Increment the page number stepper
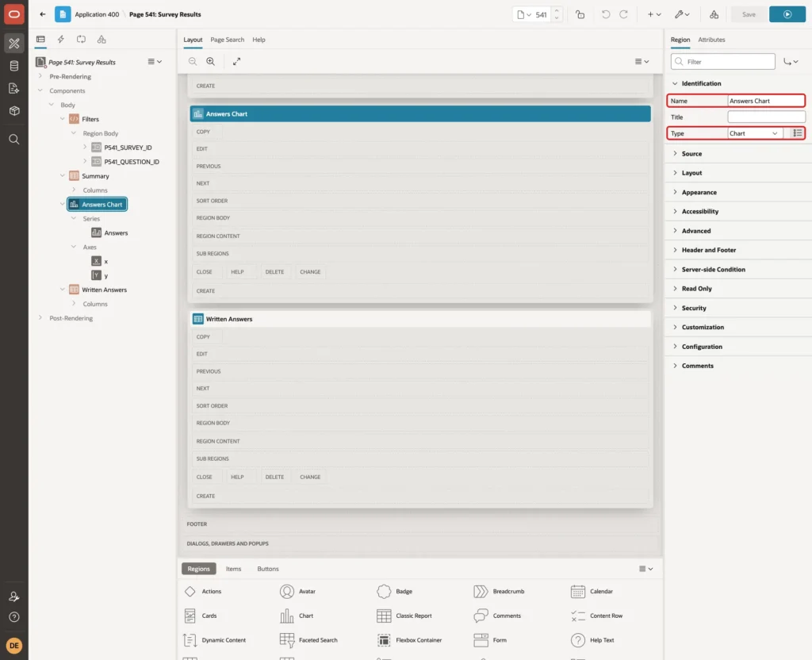The height and width of the screenshot is (660, 812). (557, 10)
